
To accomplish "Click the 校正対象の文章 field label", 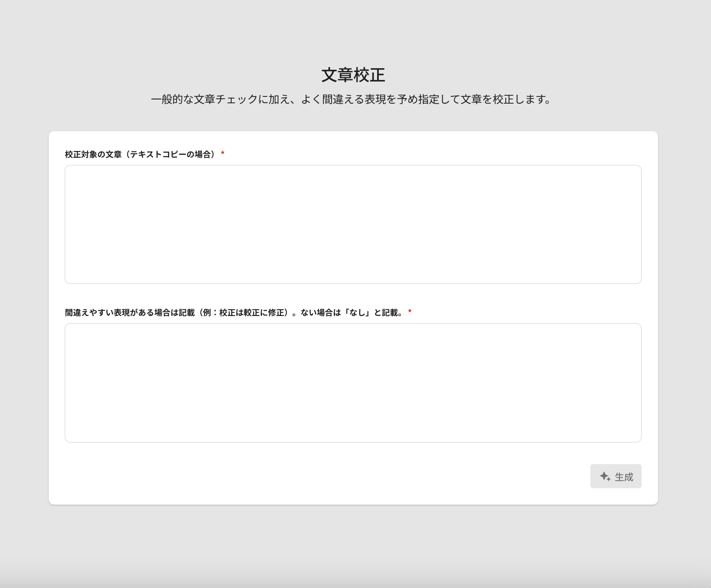I will coord(93,154).
